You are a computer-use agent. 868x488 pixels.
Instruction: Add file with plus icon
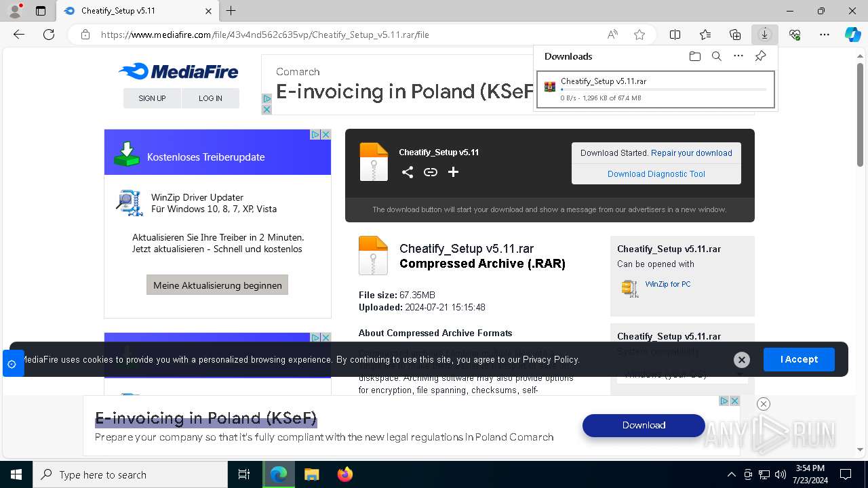click(453, 172)
